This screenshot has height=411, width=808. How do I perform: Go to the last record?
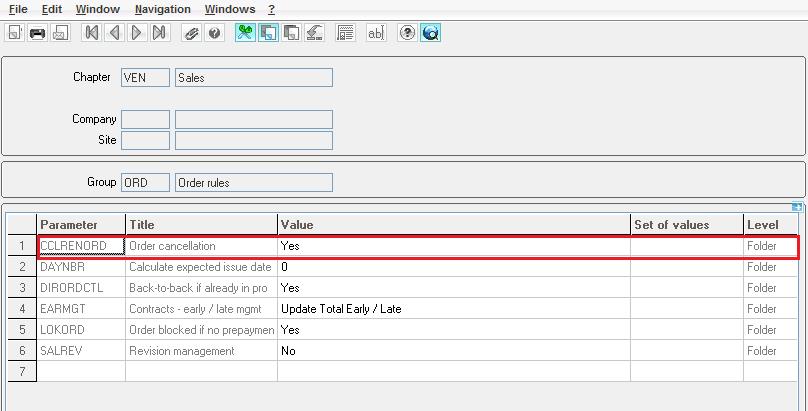point(160,33)
